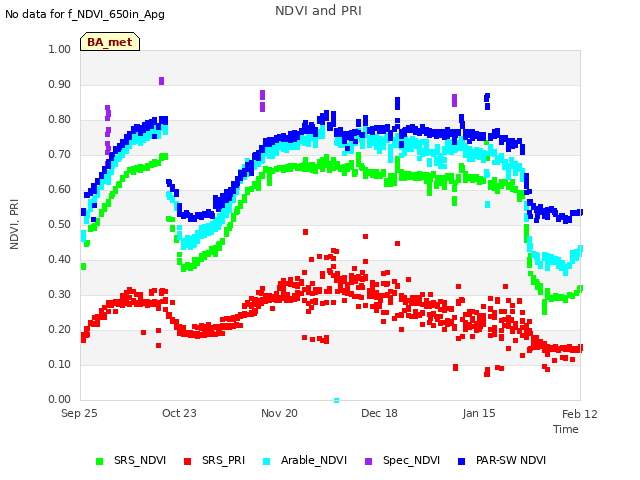Toggle the Spec_NDVI legend label
This screenshot has width=640, height=480.
(411, 460)
